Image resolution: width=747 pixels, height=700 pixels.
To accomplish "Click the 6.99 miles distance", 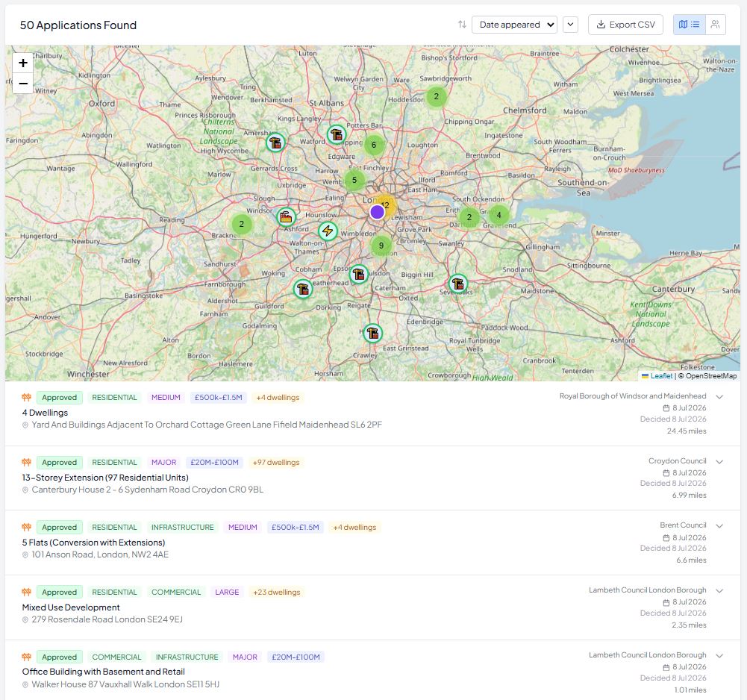I will pyautogui.click(x=689, y=495).
